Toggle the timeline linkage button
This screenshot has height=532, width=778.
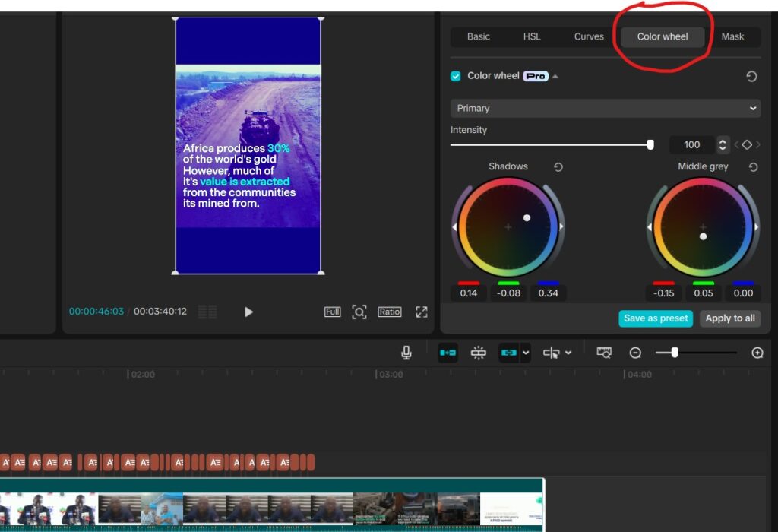pyautogui.click(x=508, y=353)
